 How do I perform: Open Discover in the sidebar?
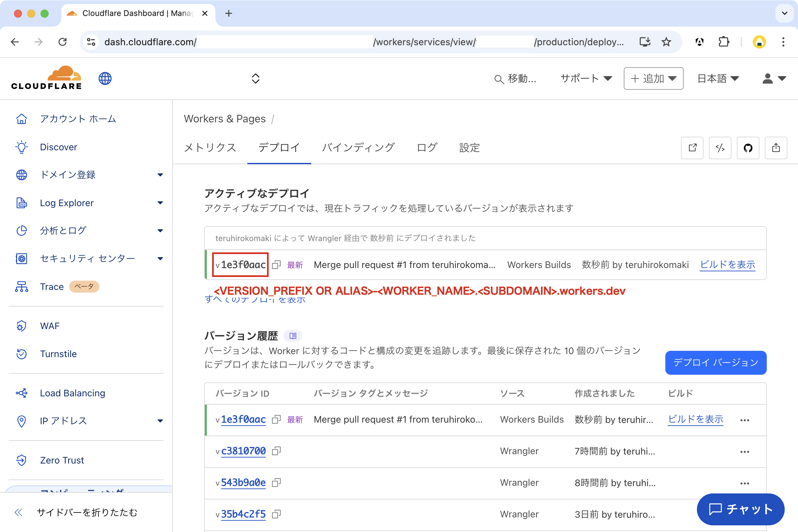point(59,147)
